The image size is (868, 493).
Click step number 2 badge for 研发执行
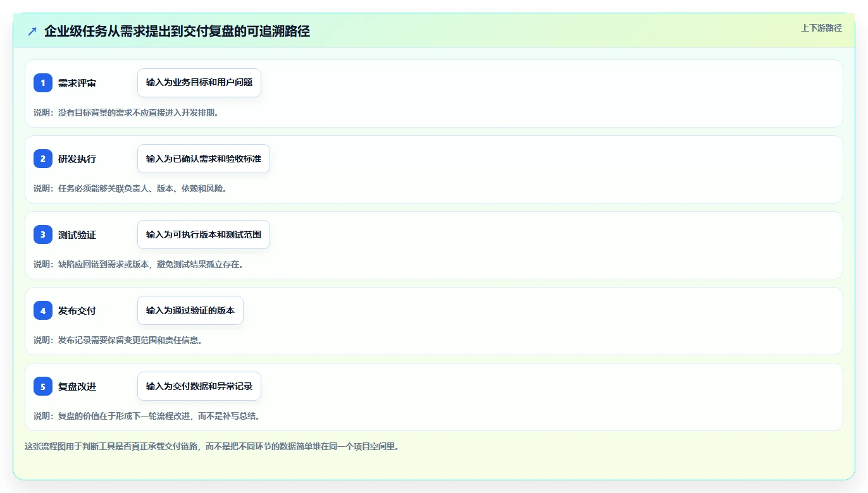click(x=43, y=159)
